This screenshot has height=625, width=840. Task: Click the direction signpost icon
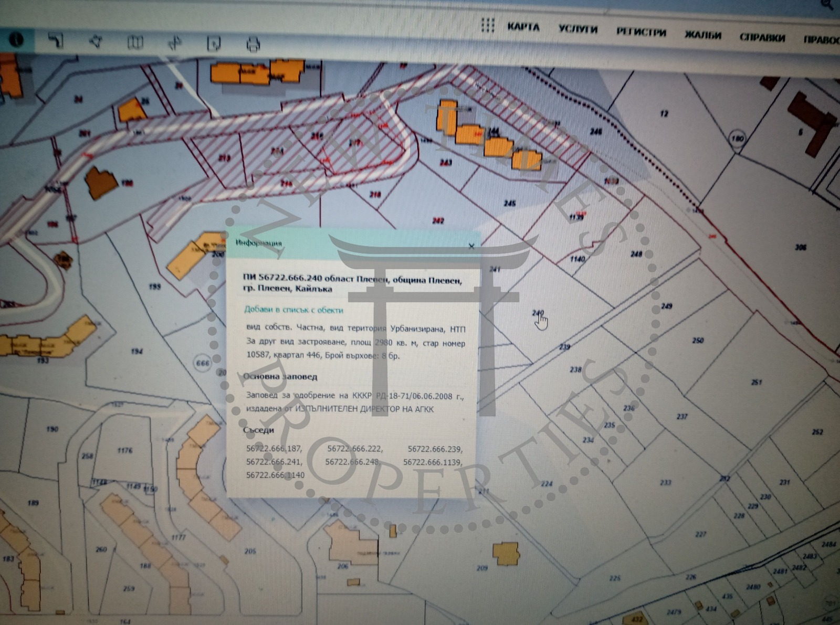coord(175,44)
